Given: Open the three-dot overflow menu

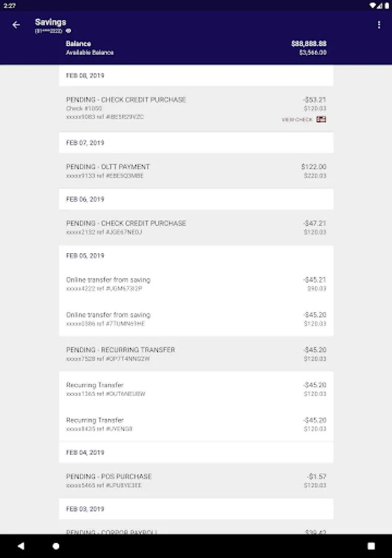Looking at the screenshot, I should [x=379, y=25].
